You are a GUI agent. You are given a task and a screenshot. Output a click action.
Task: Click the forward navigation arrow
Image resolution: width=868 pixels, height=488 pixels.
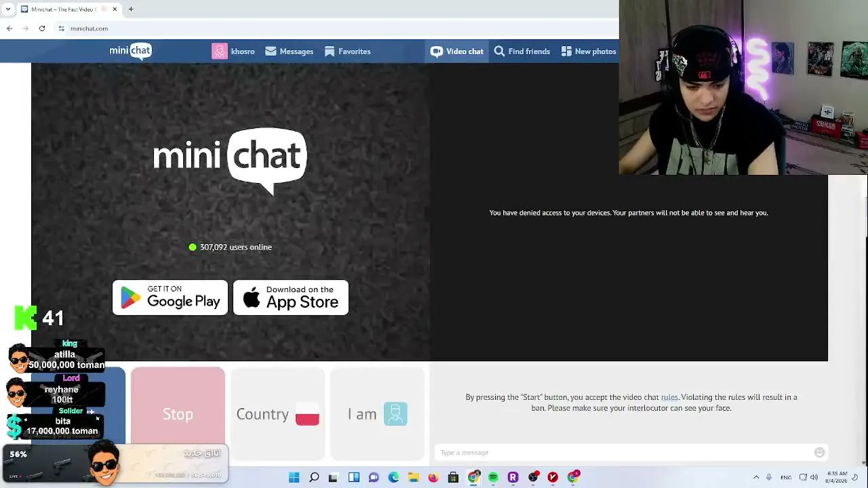click(x=26, y=28)
